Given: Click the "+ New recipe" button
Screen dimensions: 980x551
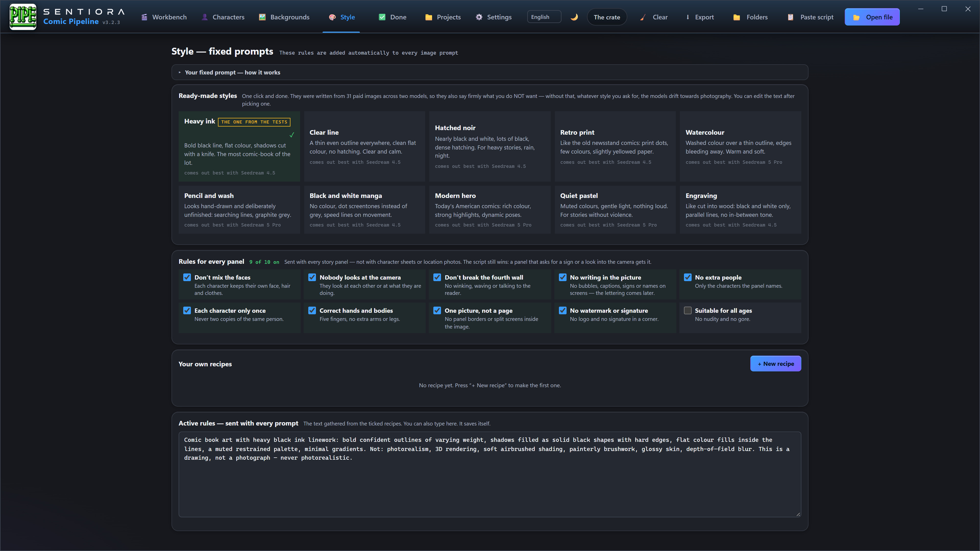Looking at the screenshot, I should [x=775, y=364].
